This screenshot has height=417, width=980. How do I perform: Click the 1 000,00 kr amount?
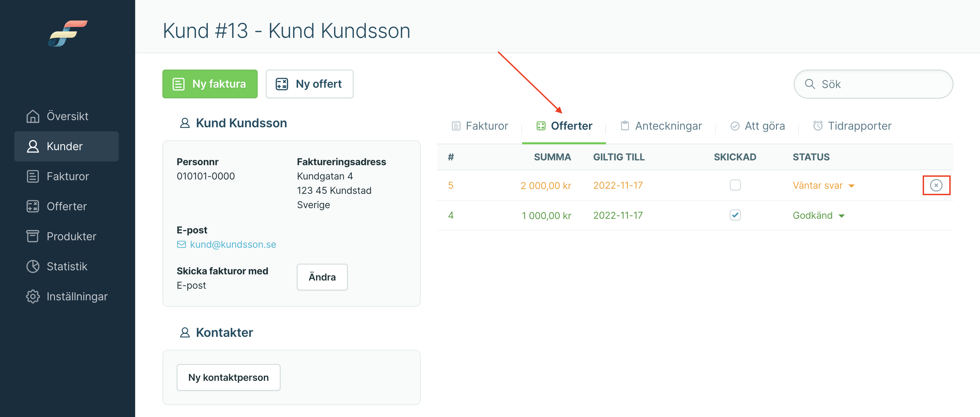[546, 216]
